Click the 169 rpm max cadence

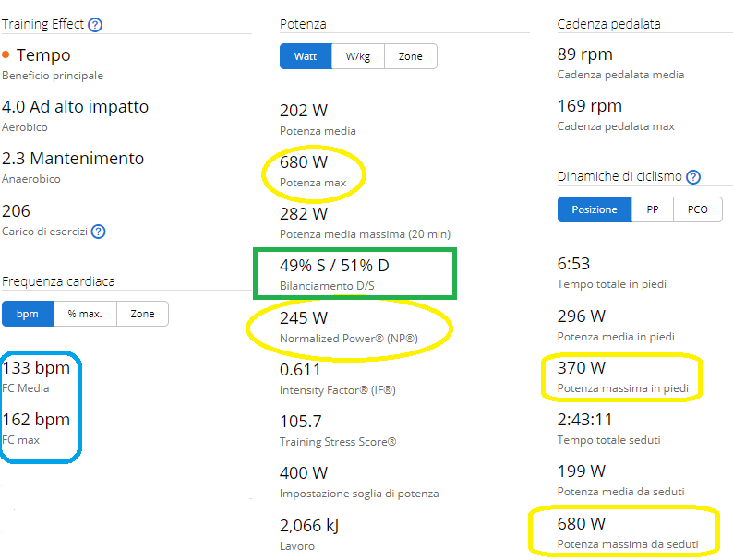(590, 106)
